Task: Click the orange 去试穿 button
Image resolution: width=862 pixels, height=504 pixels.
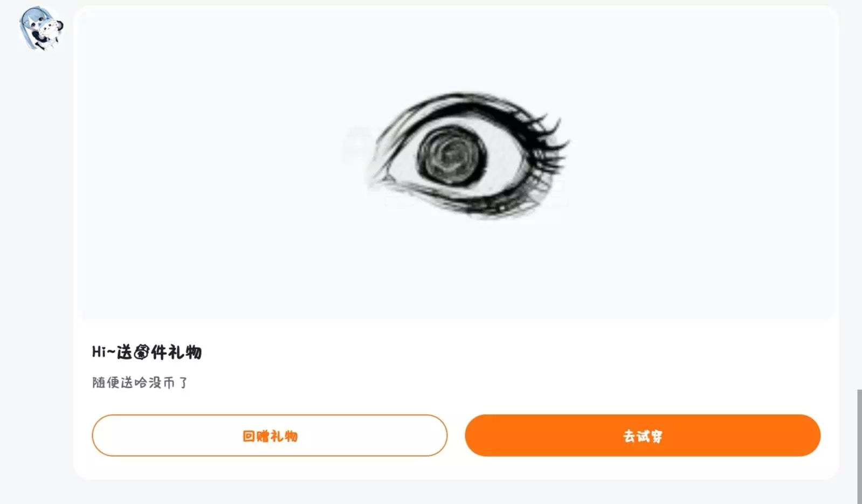Action: tap(643, 436)
